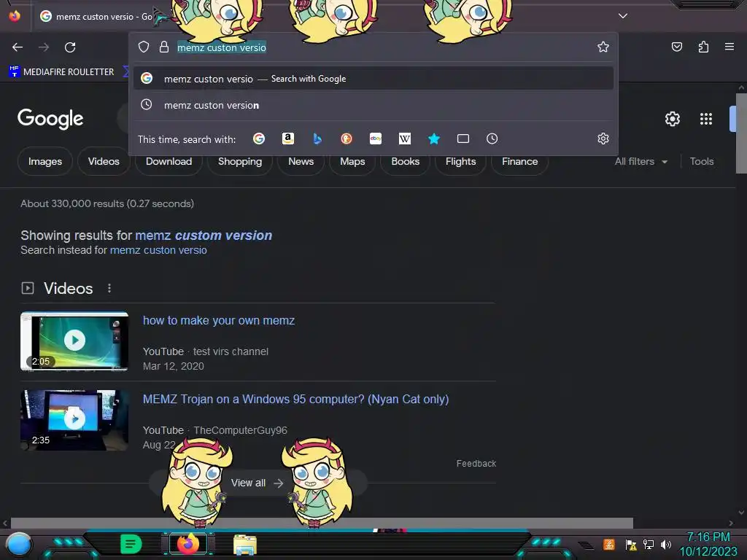Reload the page with the refresh icon

click(70, 47)
